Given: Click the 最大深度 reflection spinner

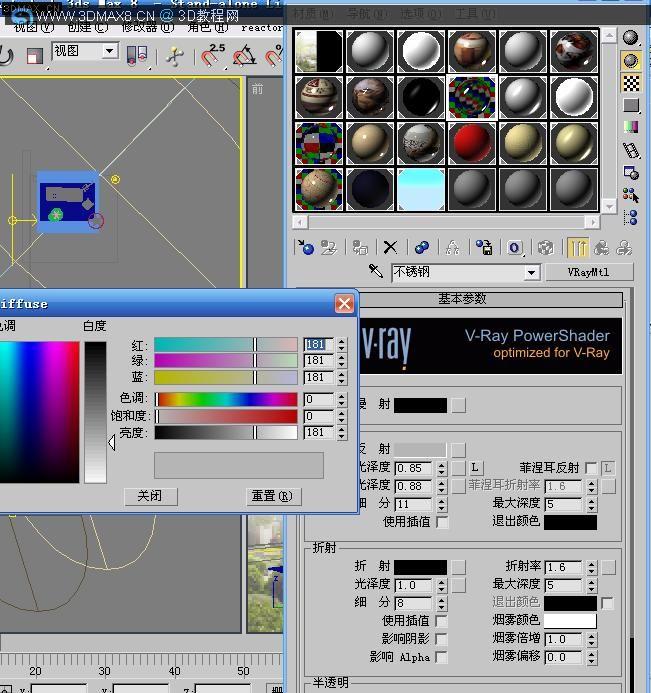Looking at the screenshot, I should (x=592, y=504).
